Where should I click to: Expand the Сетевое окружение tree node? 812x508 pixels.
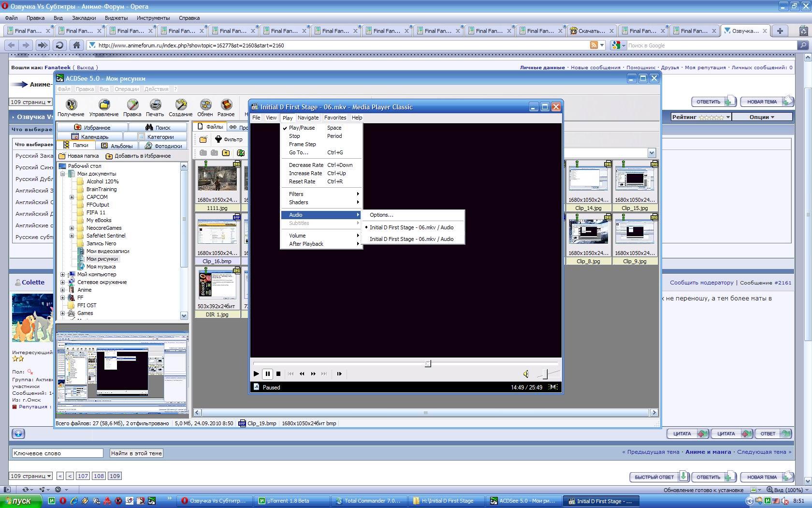62,282
